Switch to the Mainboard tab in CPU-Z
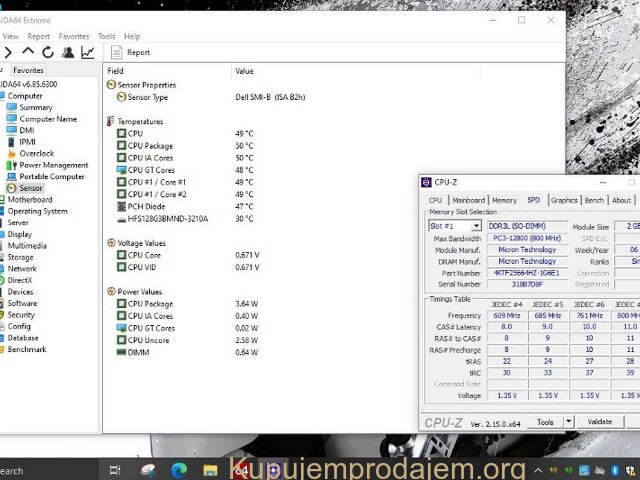Image resolution: width=640 pixels, height=480 pixels. 468,200
